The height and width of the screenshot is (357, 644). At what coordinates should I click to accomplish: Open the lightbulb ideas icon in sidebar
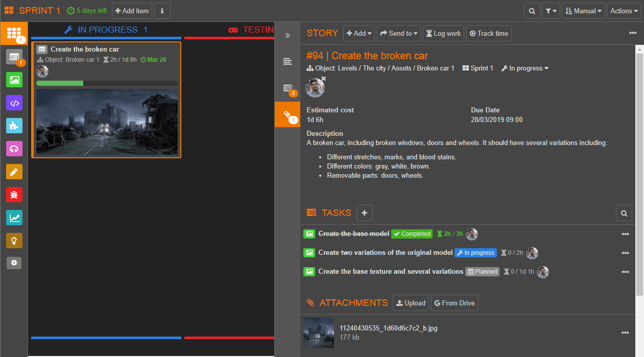point(14,241)
